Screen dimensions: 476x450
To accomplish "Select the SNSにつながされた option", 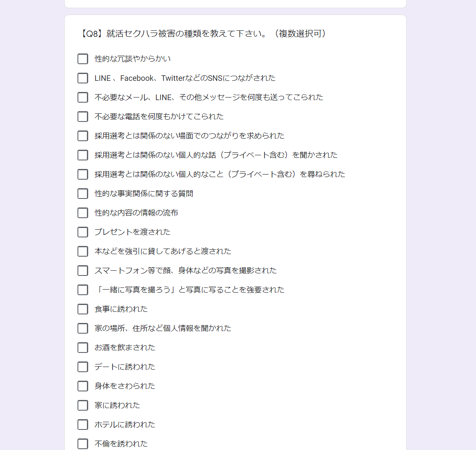I will [x=83, y=78].
